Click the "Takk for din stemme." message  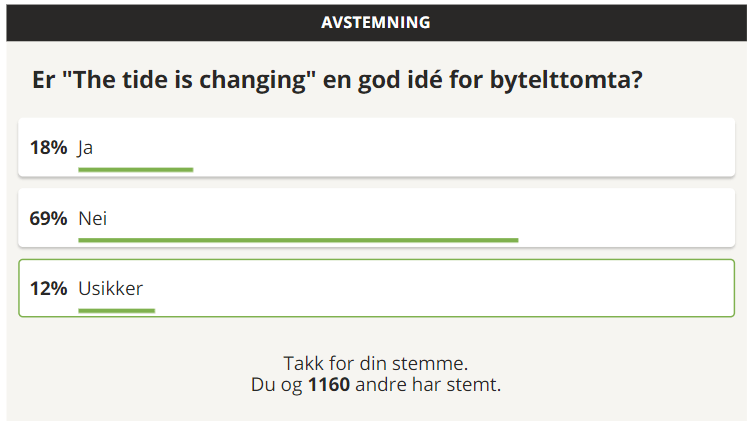376,364
